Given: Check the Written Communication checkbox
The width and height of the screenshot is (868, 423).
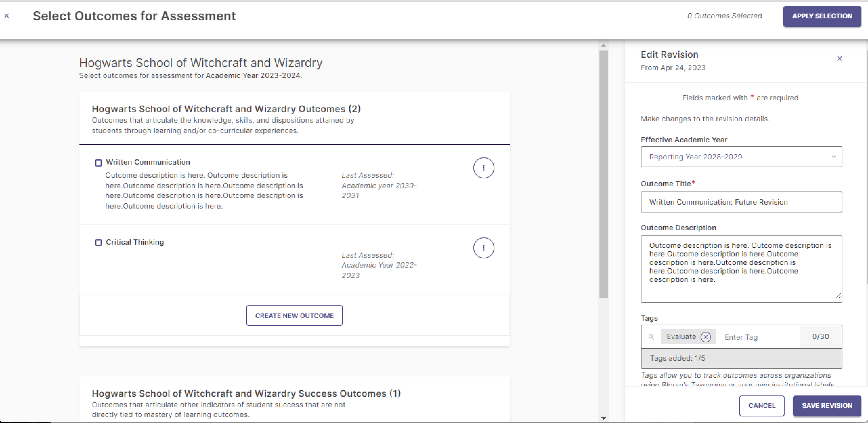Looking at the screenshot, I should 98,163.
